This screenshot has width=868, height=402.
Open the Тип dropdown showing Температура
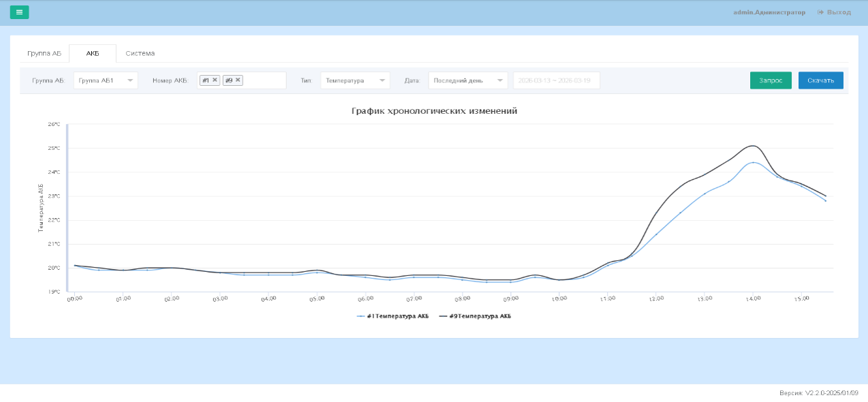click(355, 80)
